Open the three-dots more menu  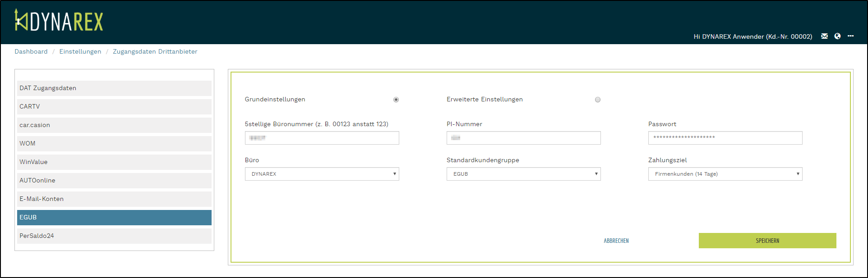[x=850, y=36]
